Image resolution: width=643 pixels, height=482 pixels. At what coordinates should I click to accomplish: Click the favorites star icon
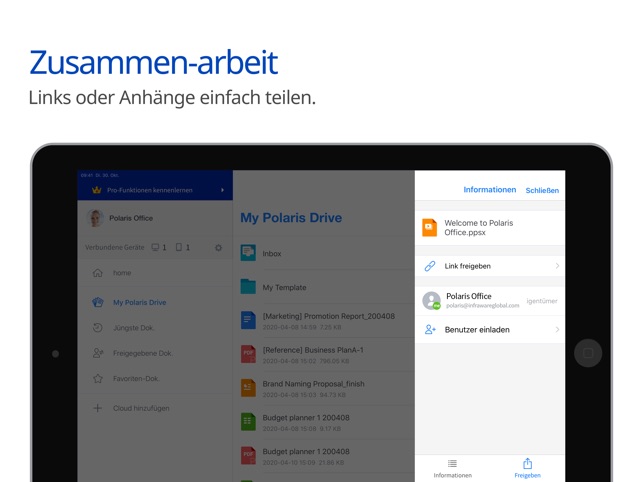coord(98,378)
